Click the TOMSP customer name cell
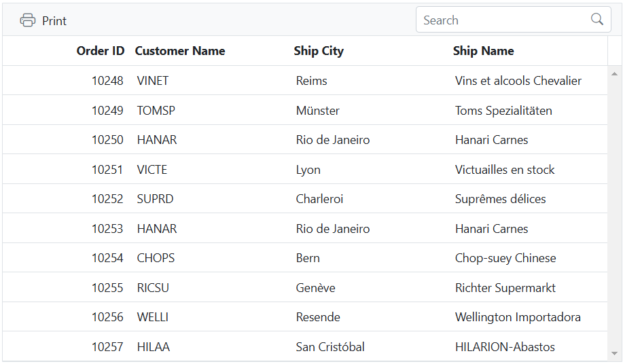623x364 pixels. (x=153, y=111)
